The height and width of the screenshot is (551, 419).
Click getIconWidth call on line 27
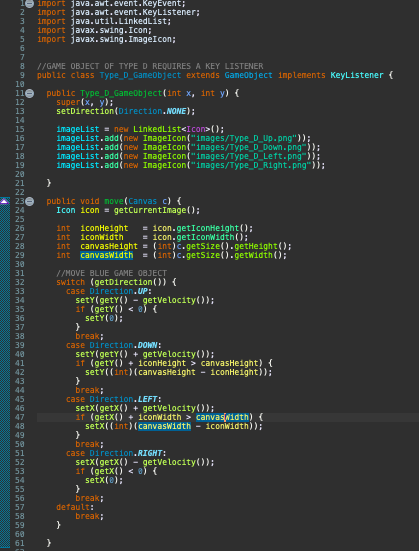point(206,237)
